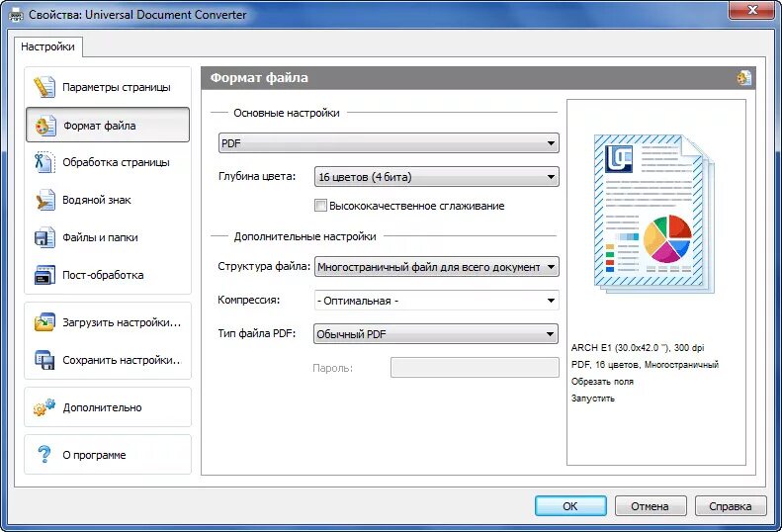782x532 pixels.
Task: Open Файлы и папки section
Action: point(108,237)
